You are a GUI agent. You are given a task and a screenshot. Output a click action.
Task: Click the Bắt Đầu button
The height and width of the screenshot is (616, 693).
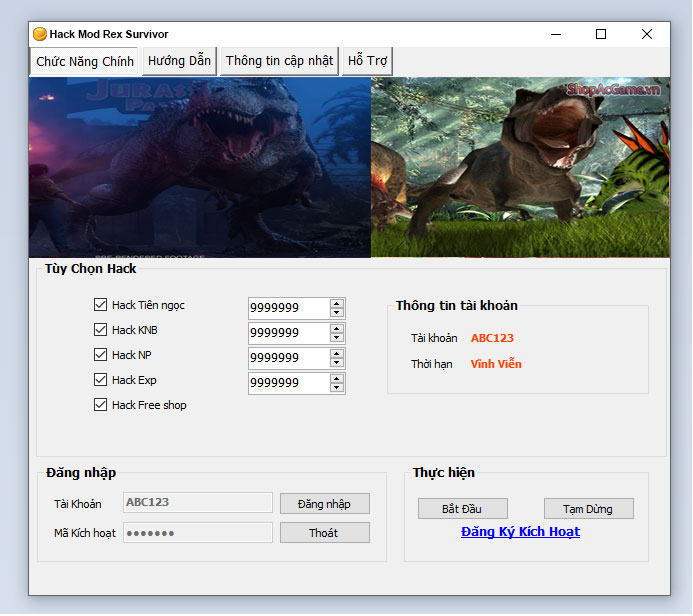pos(463,509)
